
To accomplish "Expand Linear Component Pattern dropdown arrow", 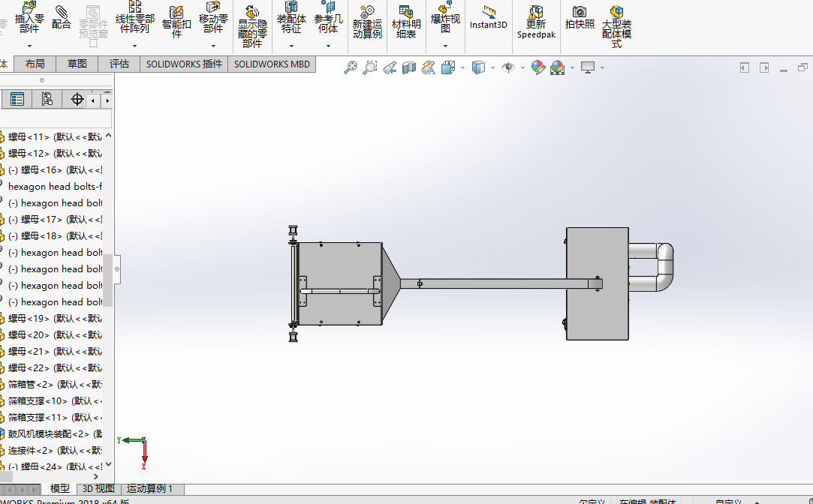I will tap(135, 46).
